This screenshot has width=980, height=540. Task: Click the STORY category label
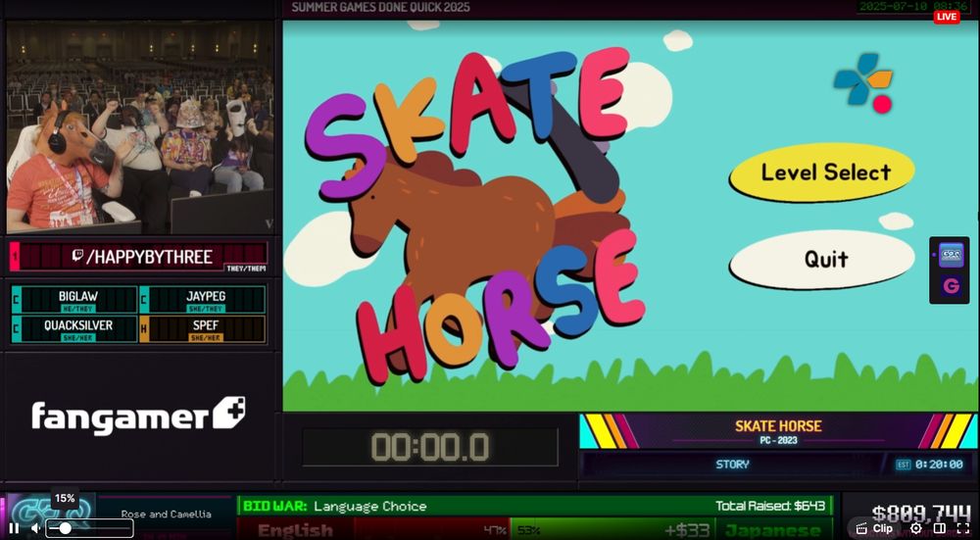pyautogui.click(x=732, y=465)
